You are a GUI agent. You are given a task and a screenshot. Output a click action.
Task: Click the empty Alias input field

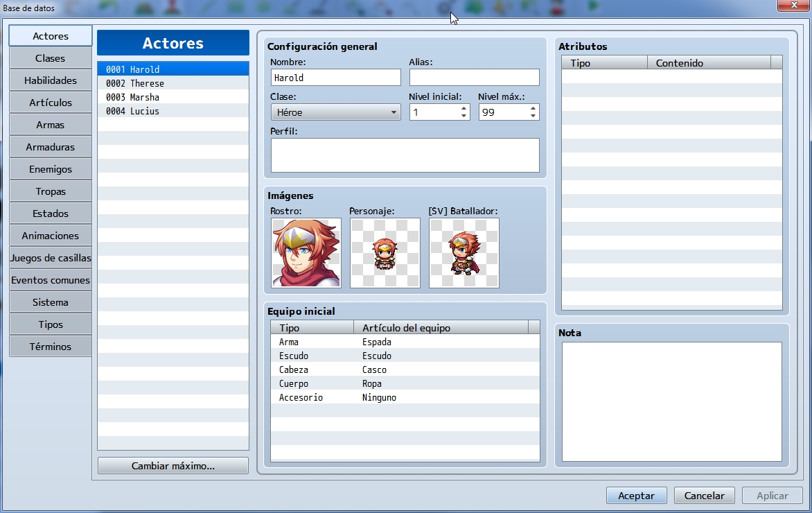(x=474, y=77)
